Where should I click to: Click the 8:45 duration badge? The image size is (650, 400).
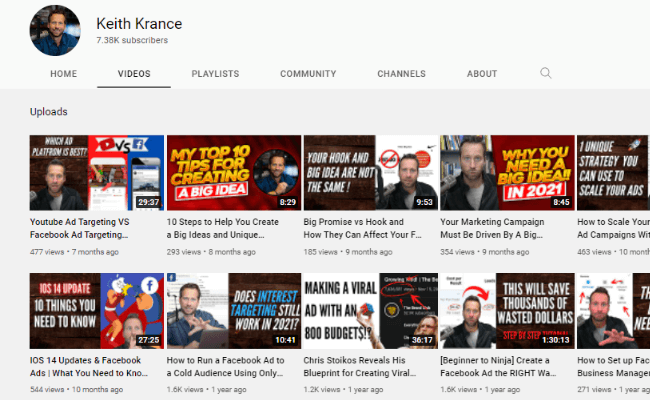point(561,202)
